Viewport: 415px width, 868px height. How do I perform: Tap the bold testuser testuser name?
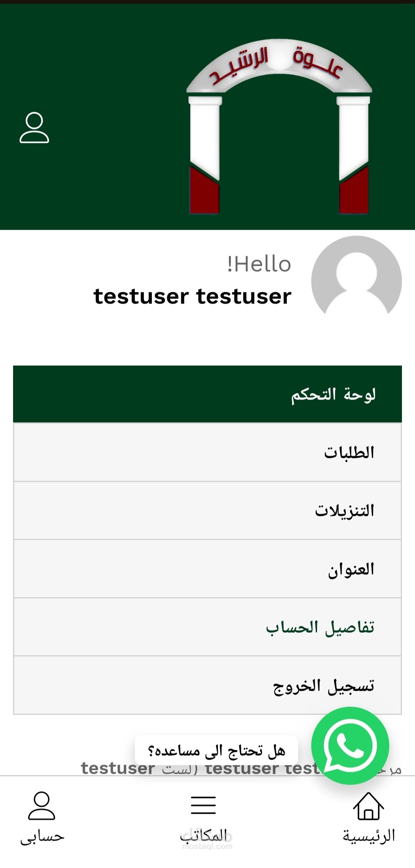(193, 297)
